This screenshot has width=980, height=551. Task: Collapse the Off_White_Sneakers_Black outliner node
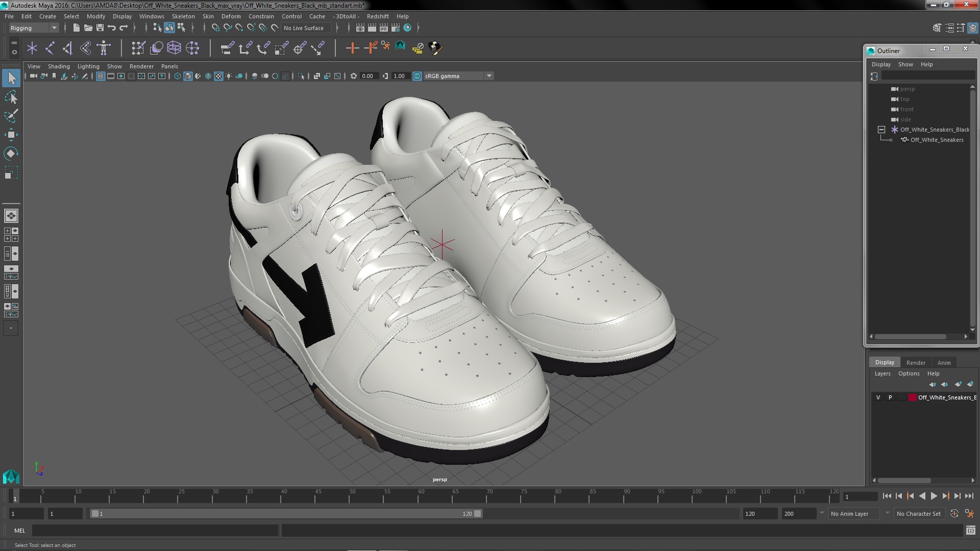[881, 130]
